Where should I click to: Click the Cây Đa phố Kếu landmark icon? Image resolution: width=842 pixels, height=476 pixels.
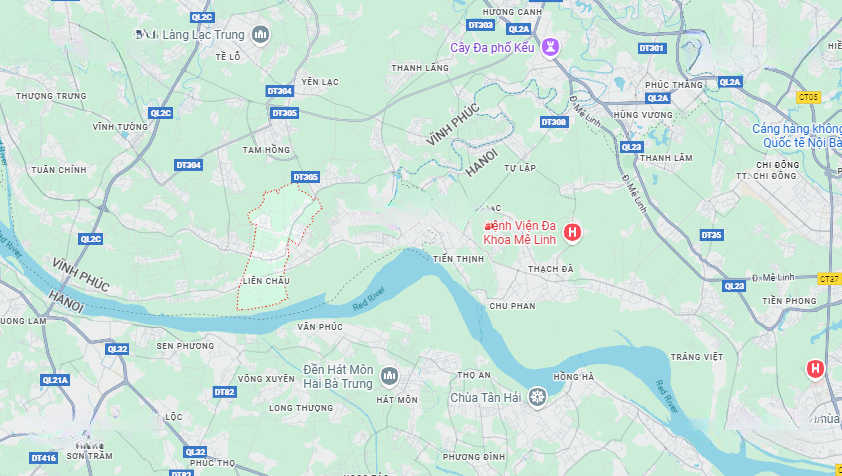pos(550,47)
